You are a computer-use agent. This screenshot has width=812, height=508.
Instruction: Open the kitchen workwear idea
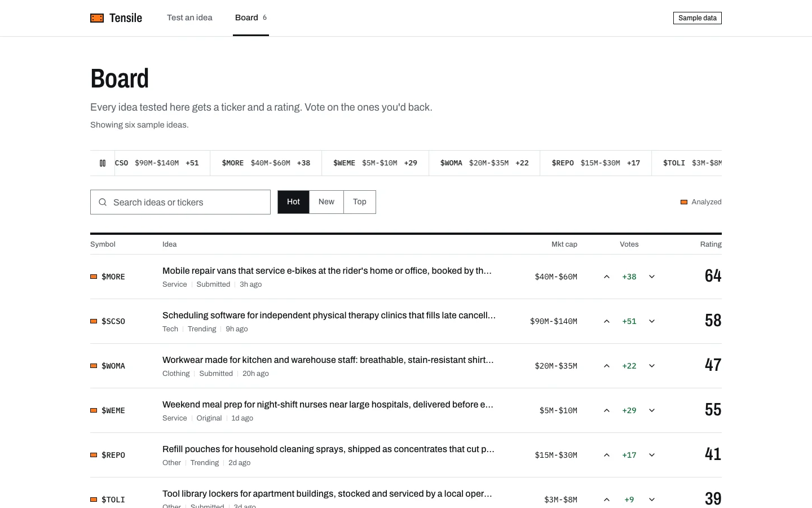[x=328, y=360]
